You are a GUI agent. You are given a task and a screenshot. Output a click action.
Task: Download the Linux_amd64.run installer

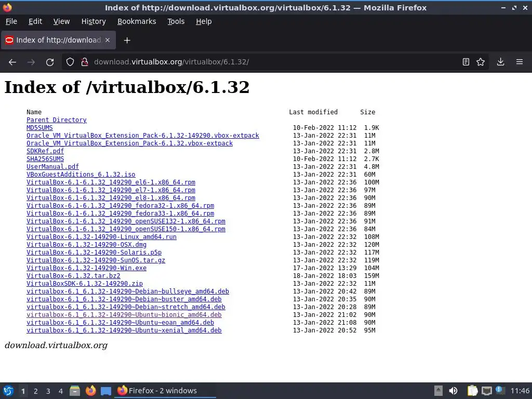101,237
